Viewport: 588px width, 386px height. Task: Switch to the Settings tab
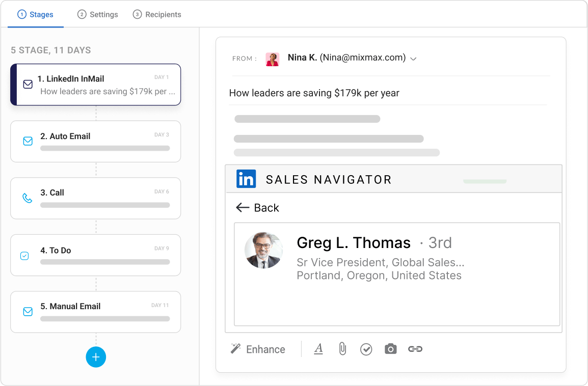pos(97,14)
